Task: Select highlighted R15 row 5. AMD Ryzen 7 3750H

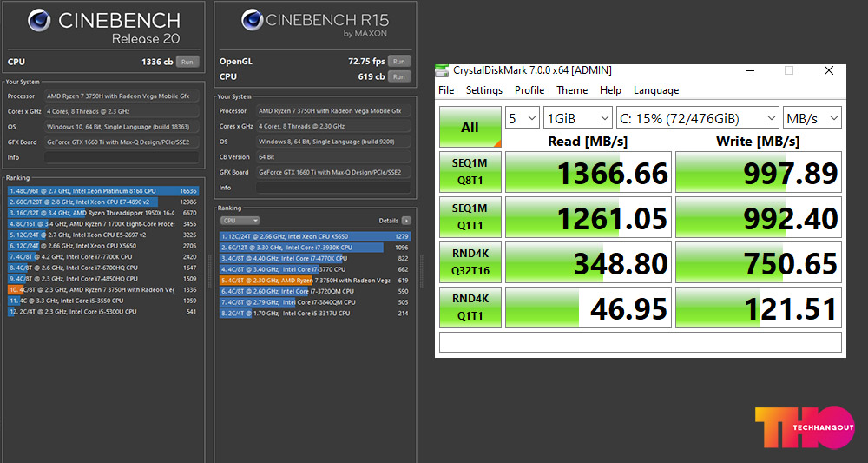Action: pos(315,281)
